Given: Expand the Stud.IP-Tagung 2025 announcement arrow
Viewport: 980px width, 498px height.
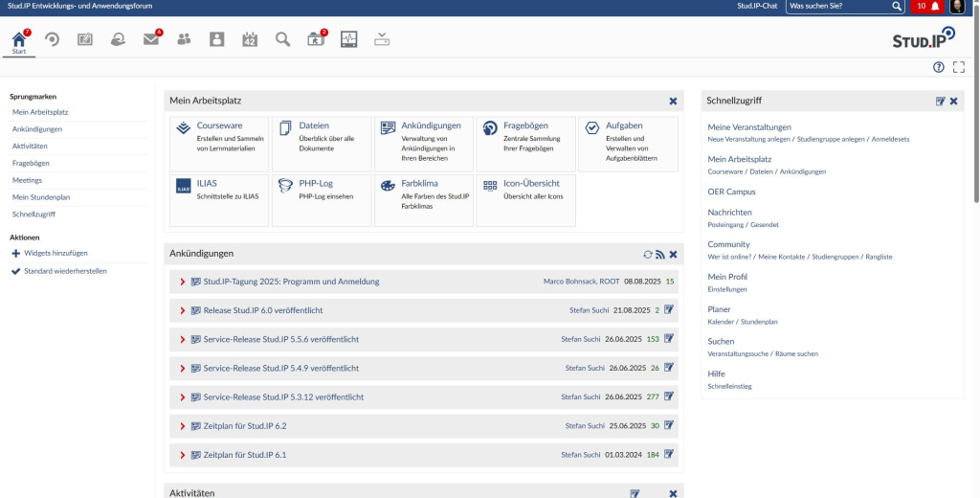Looking at the screenshot, I should [x=183, y=283].
